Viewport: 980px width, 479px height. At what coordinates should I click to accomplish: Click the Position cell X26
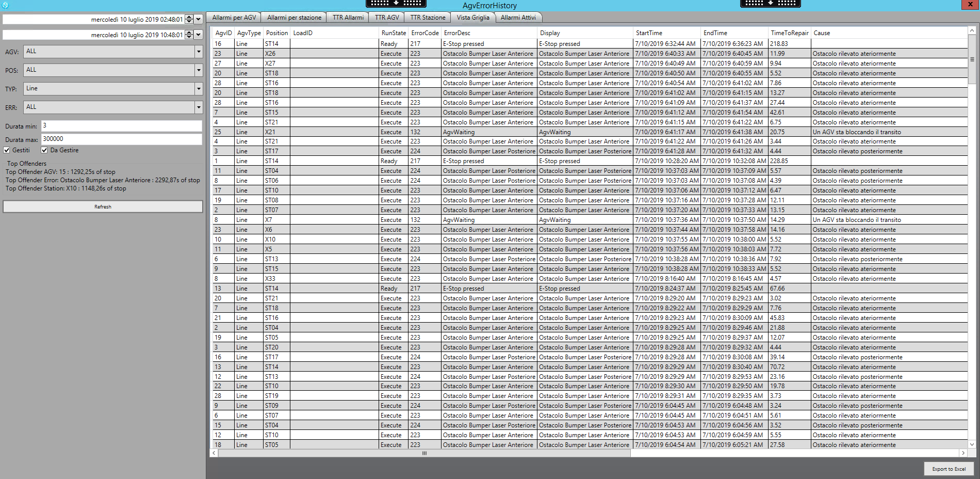coord(277,54)
